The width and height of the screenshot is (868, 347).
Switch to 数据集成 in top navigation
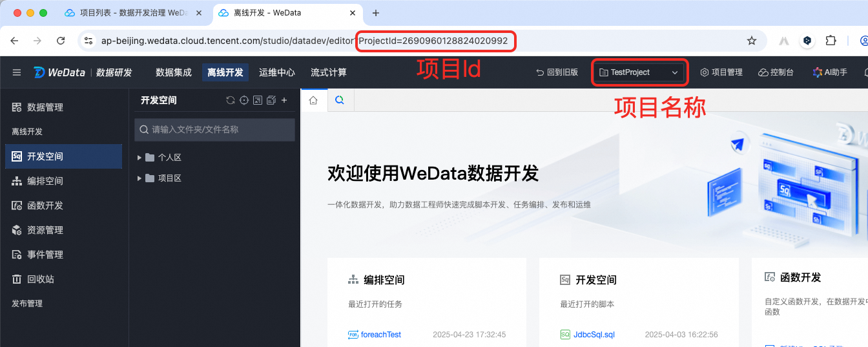coord(174,72)
